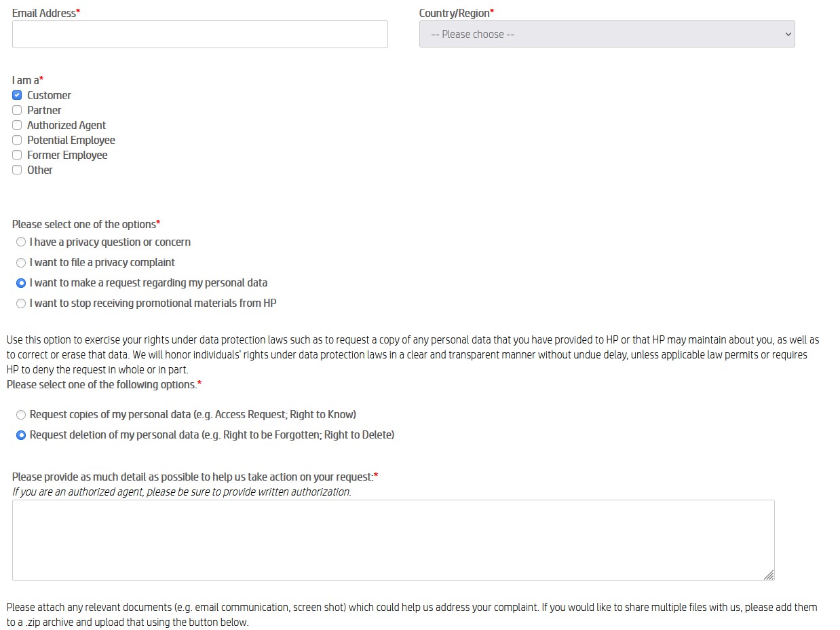Select 'I have a privacy question or concern'
This screenshot has height=630, width=840.
(20, 242)
